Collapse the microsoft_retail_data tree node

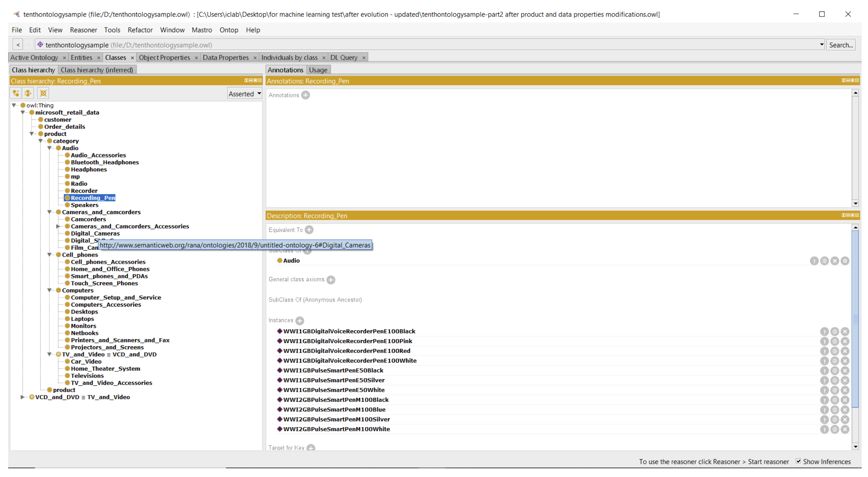23,113
